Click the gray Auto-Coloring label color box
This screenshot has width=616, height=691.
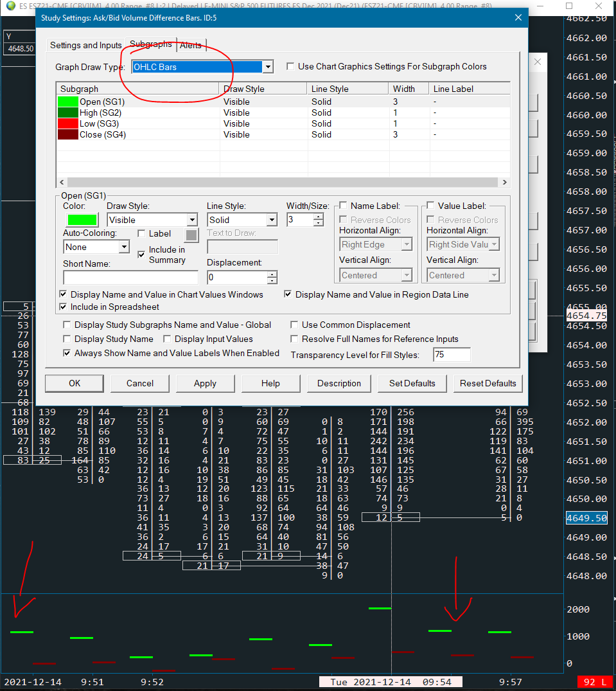[x=191, y=235]
